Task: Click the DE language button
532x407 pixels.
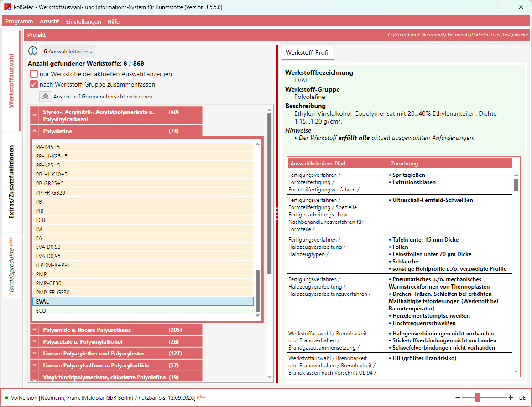Action: pyautogui.click(x=522, y=397)
